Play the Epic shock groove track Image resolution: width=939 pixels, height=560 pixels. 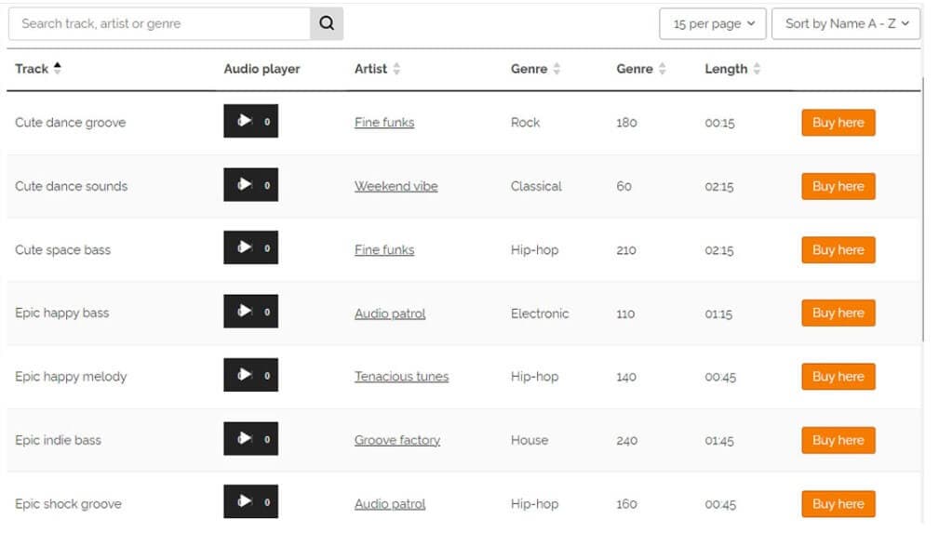tap(244, 502)
